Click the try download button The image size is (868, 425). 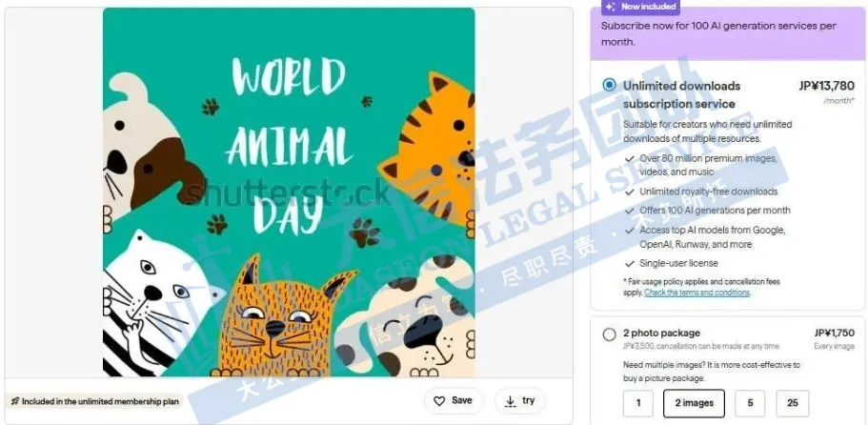point(520,401)
